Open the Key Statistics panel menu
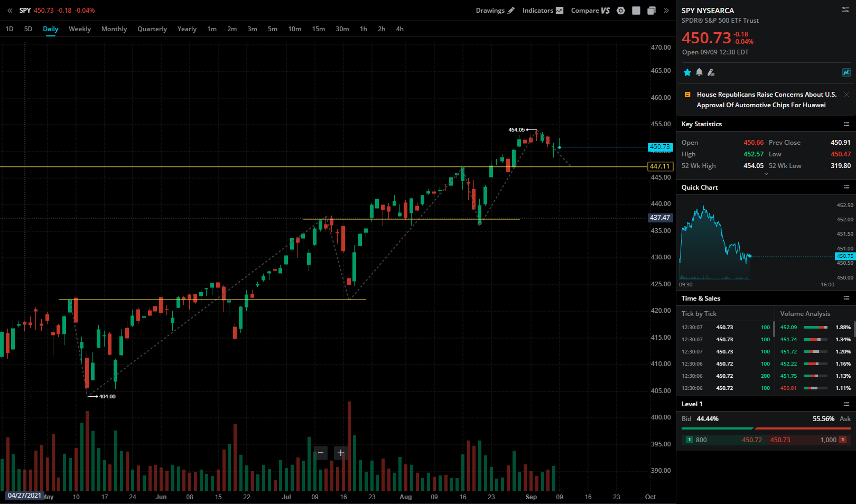The height and width of the screenshot is (504, 856). pyautogui.click(x=846, y=124)
